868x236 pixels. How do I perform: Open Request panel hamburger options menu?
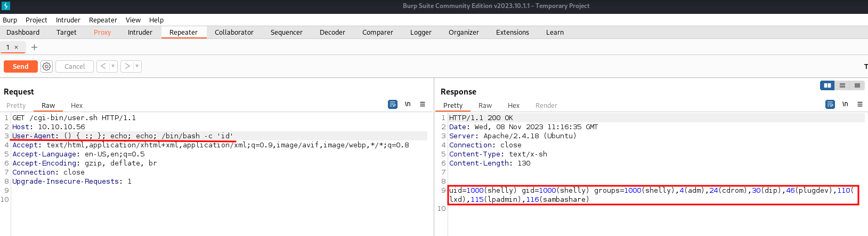click(423, 104)
